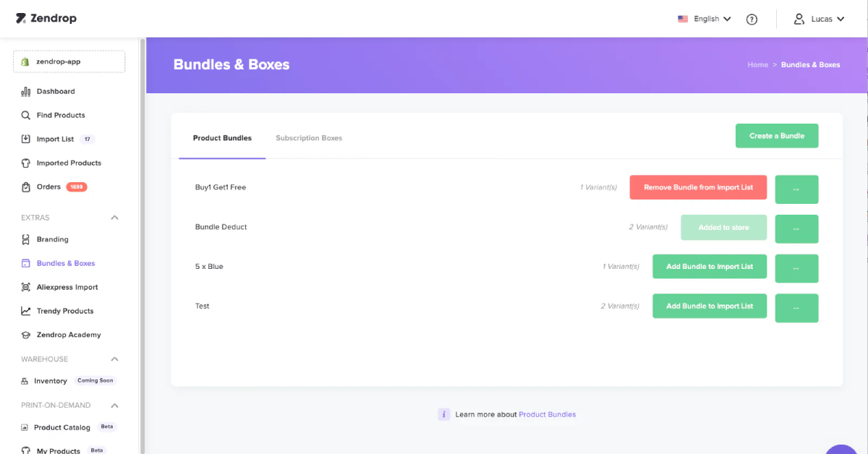Click the 5 x Blue bundle name

(x=209, y=267)
